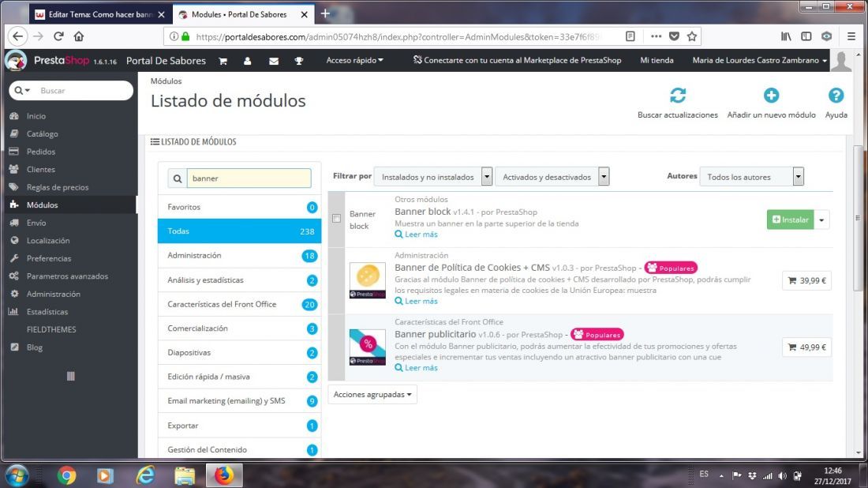Tick the Banner block module checkbox
The height and width of the screenshot is (488, 868).
[337, 218]
